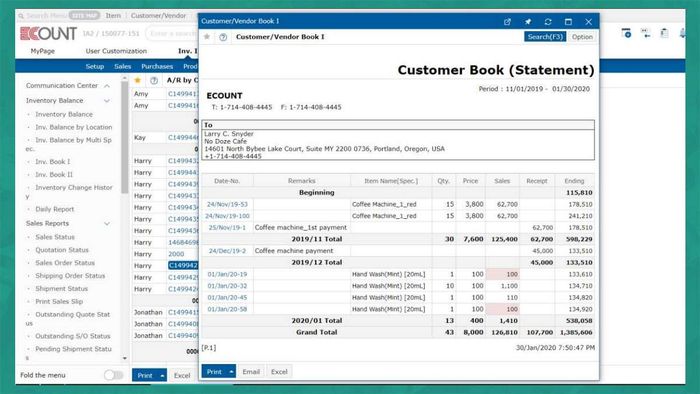This screenshot has height=394, width=700.
Task: Open the Sales menu in blue bar
Action: (122, 66)
